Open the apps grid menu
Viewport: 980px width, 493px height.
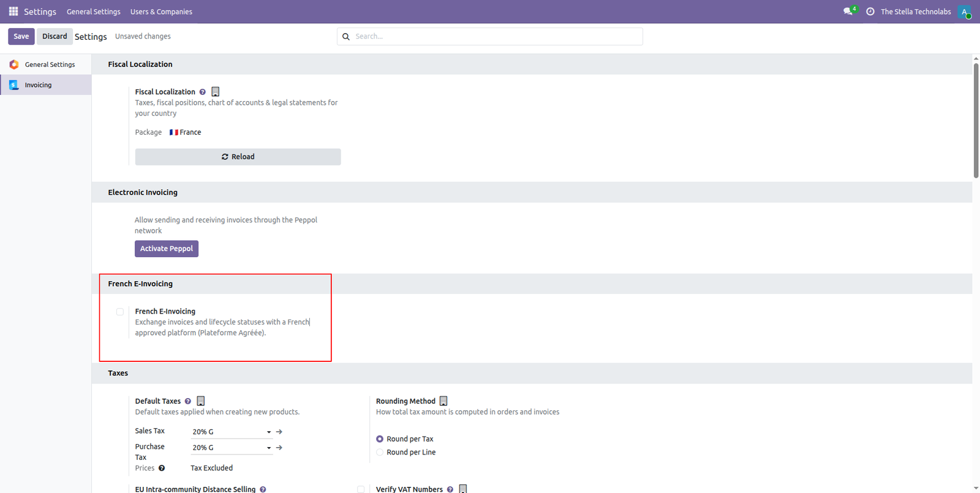coord(13,12)
